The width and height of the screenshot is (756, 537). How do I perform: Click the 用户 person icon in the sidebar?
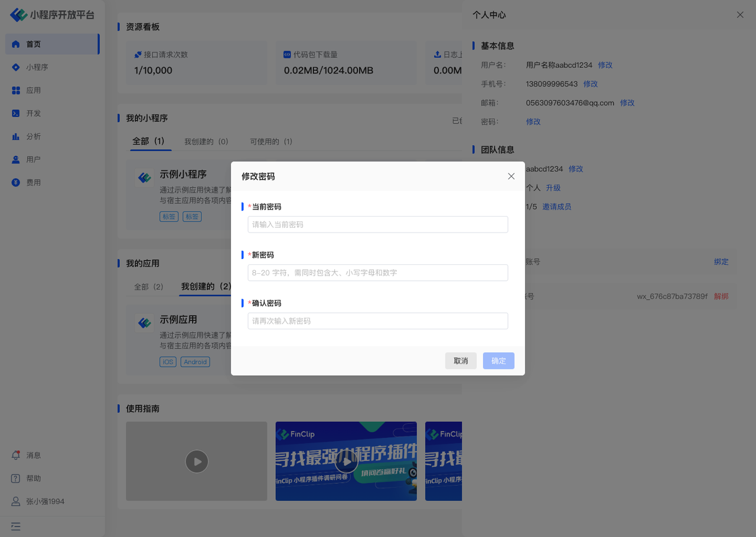pyautogui.click(x=16, y=159)
